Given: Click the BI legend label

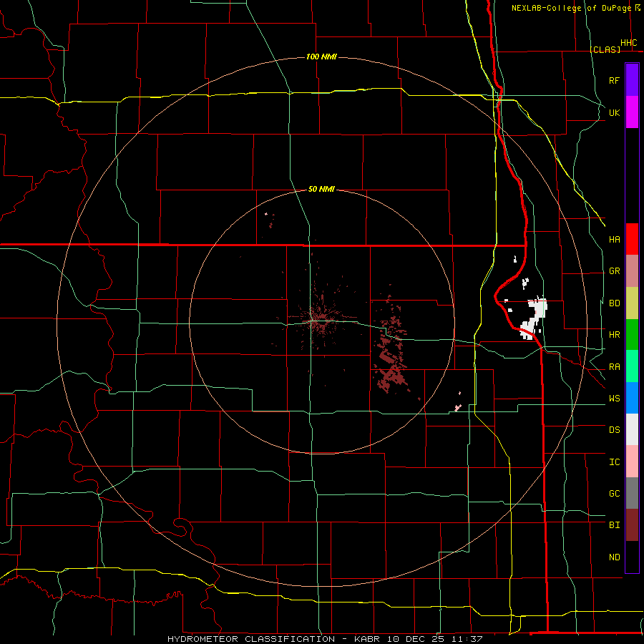Looking at the screenshot, I should pyautogui.click(x=615, y=525).
